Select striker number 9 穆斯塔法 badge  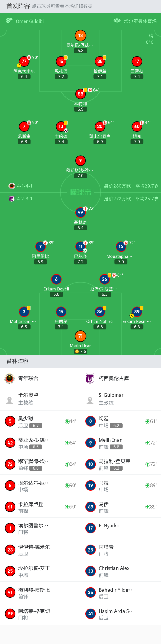click(80, 161)
